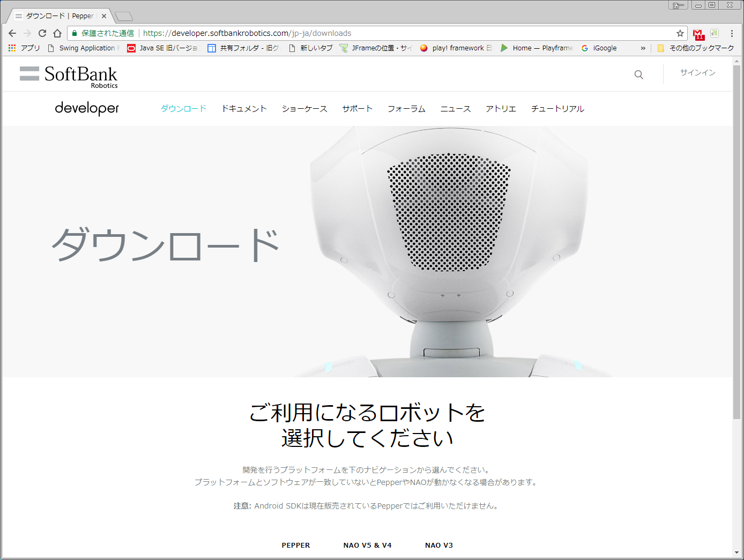
Task: Open the Chrome three-dot menu
Action: click(732, 33)
